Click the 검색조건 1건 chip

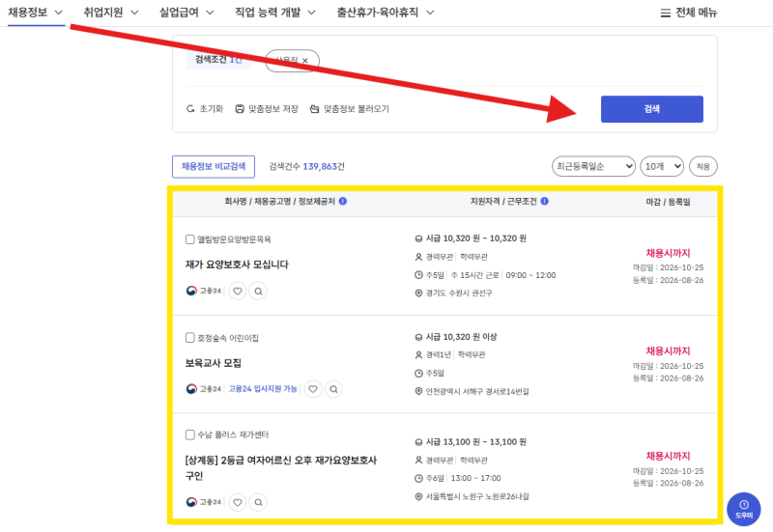[218, 60]
